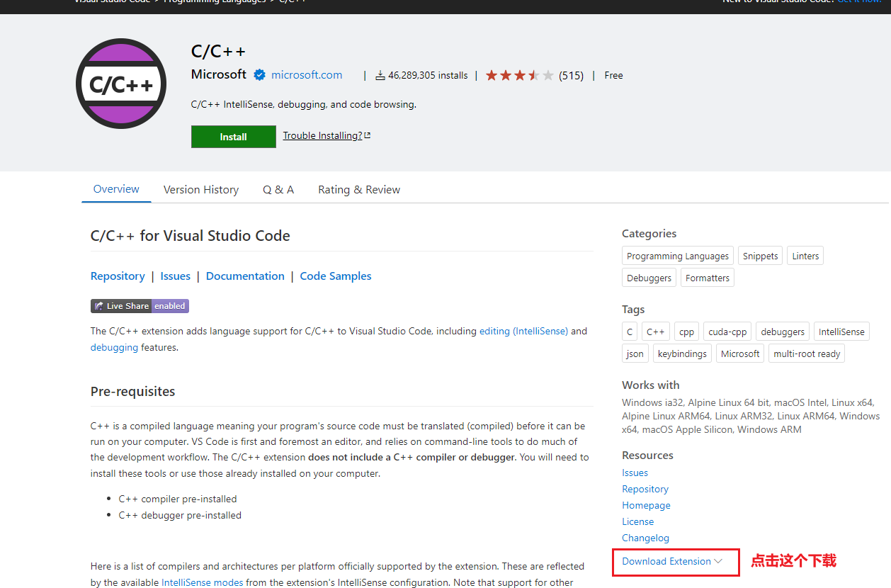Click the Tags heading
This screenshot has width=891, height=588.
click(x=633, y=309)
